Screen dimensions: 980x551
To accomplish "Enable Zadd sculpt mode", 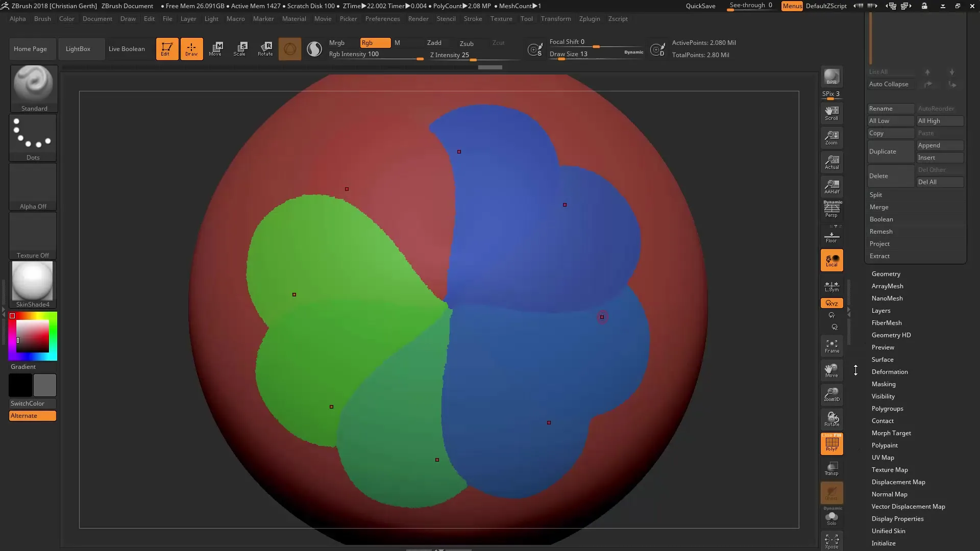I will [x=434, y=43].
